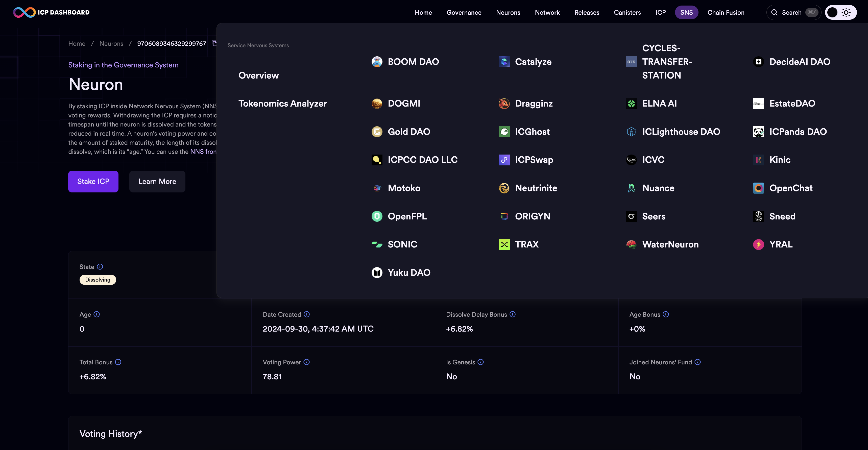Click the Dragginz dragon icon
Screen dimensions: 868x450
tap(504, 103)
